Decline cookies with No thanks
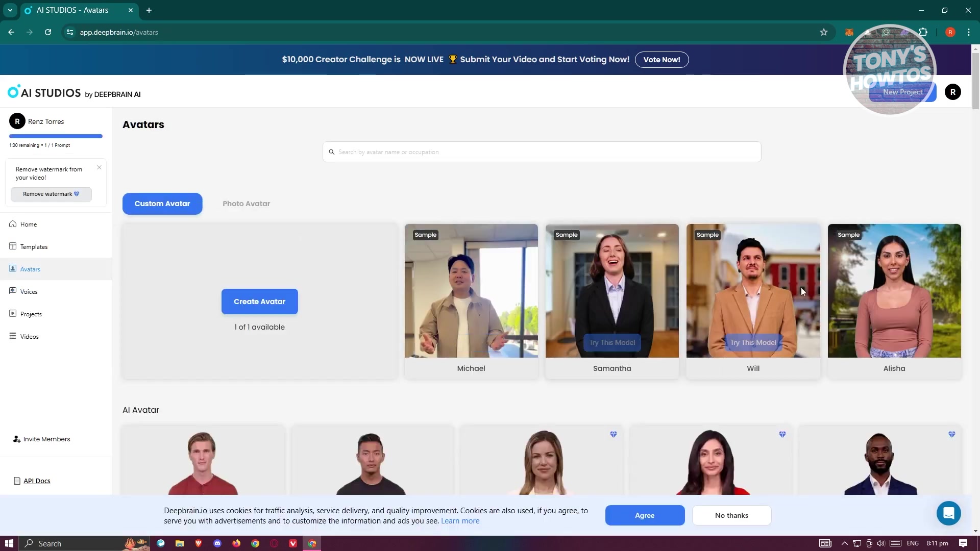This screenshot has width=980, height=551. pyautogui.click(x=731, y=515)
